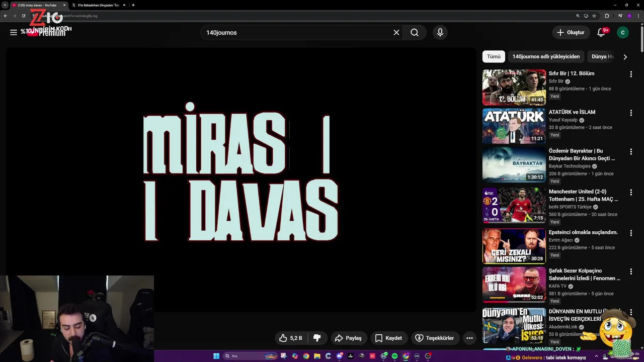Click the Oluştur create button

pos(571,32)
